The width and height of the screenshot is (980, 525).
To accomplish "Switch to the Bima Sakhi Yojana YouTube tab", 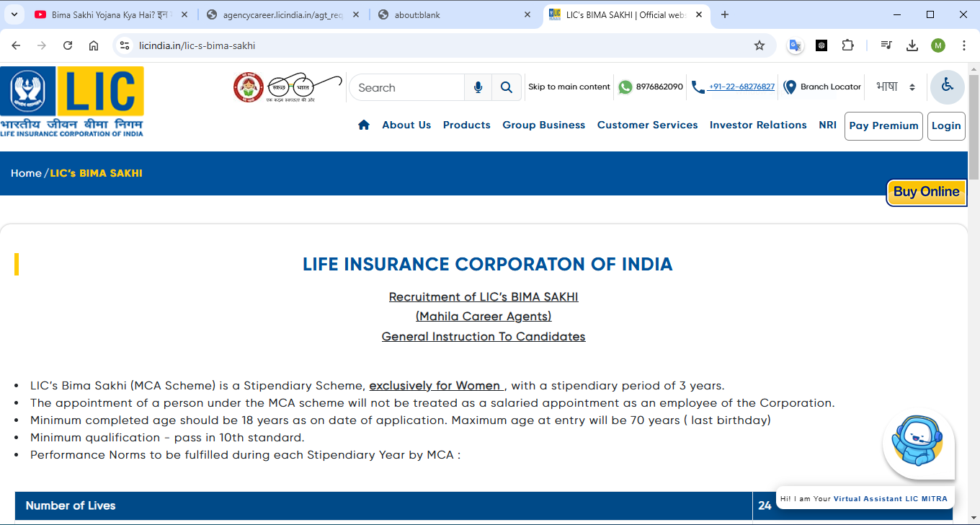I will point(108,14).
